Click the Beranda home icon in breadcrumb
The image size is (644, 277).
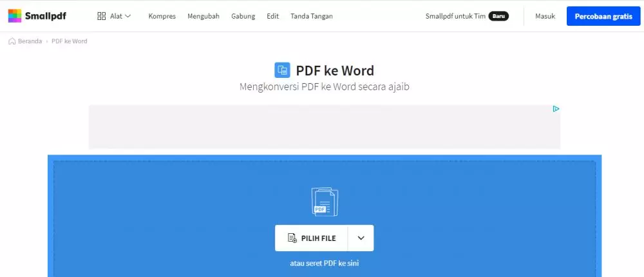click(12, 41)
